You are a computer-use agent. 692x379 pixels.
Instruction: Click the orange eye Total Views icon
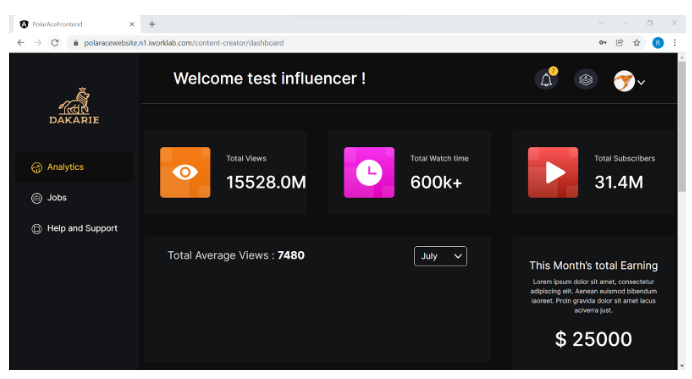click(x=185, y=172)
